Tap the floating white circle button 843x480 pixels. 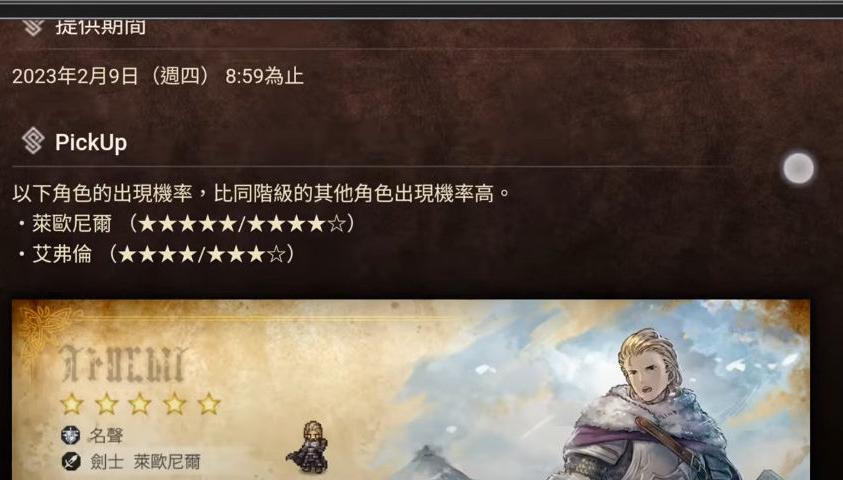(x=798, y=168)
